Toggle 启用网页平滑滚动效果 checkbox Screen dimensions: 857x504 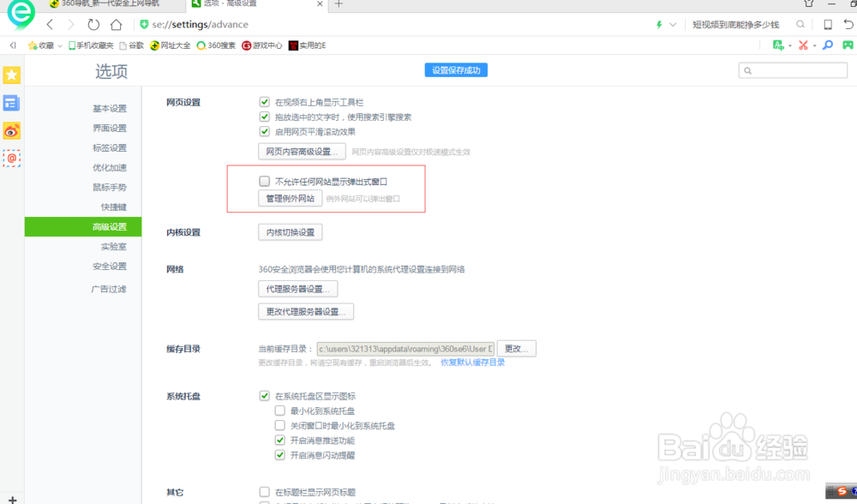point(265,131)
